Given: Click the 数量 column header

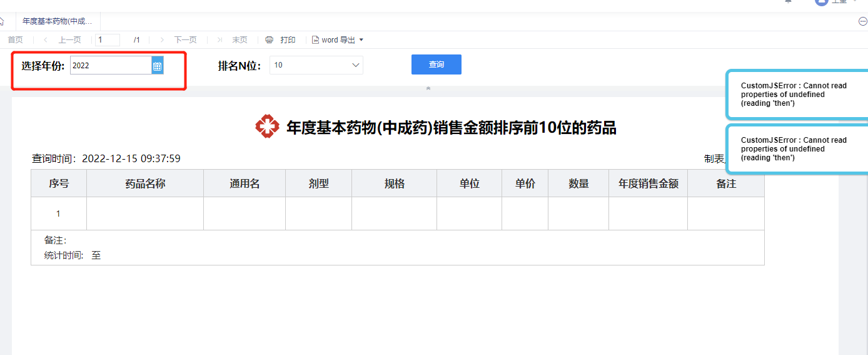Looking at the screenshot, I should (x=578, y=183).
